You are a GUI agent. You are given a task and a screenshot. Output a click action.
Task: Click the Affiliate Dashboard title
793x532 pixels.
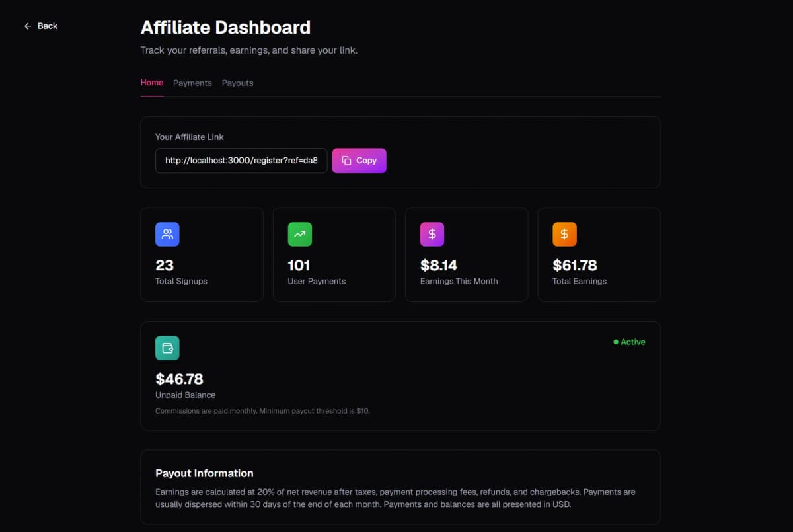(225, 27)
